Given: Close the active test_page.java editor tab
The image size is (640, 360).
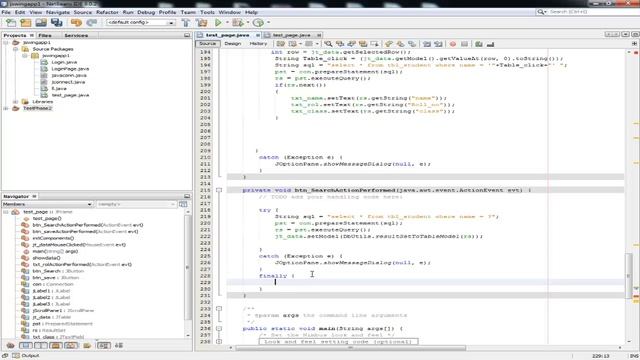Looking at the screenshot, I should coord(258,35).
